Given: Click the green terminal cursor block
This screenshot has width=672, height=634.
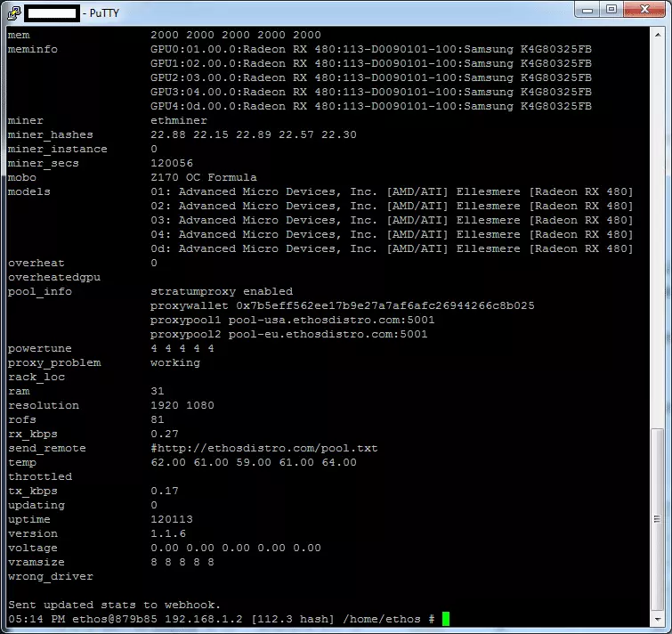Looking at the screenshot, I should pyautogui.click(x=446, y=619).
